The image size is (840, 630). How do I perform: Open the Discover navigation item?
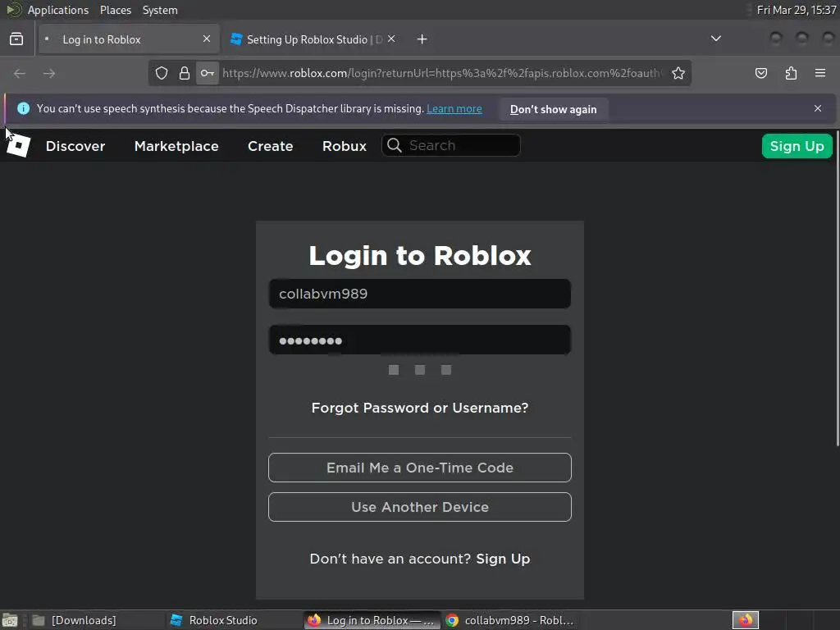[x=75, y=146]
